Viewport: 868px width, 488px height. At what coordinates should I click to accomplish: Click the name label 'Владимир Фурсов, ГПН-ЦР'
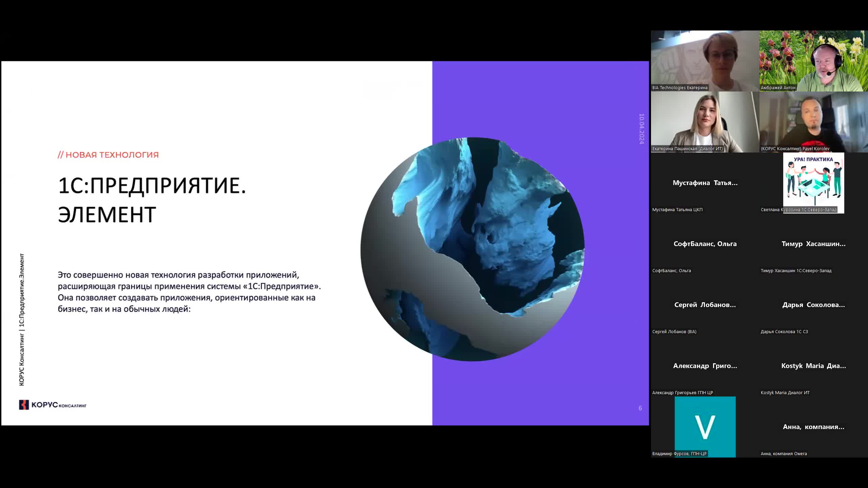point(679,454)
